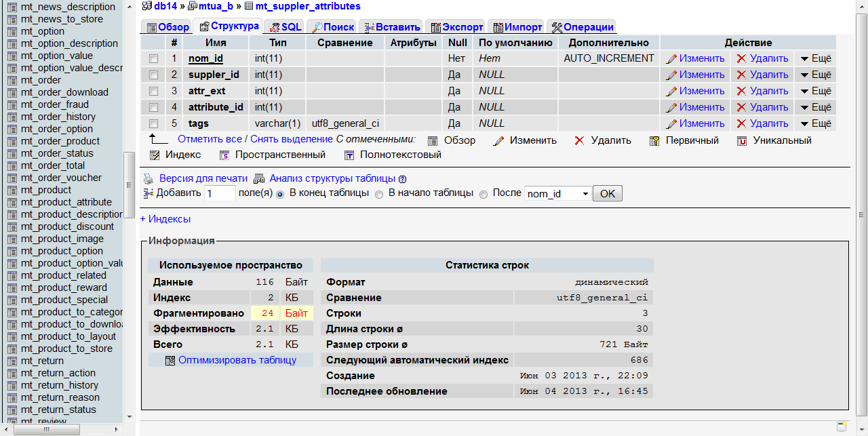The height and width of the screenshot is (436, 868).
Task: Click Индекс index icon for selected
Action: tap(154, 155)
